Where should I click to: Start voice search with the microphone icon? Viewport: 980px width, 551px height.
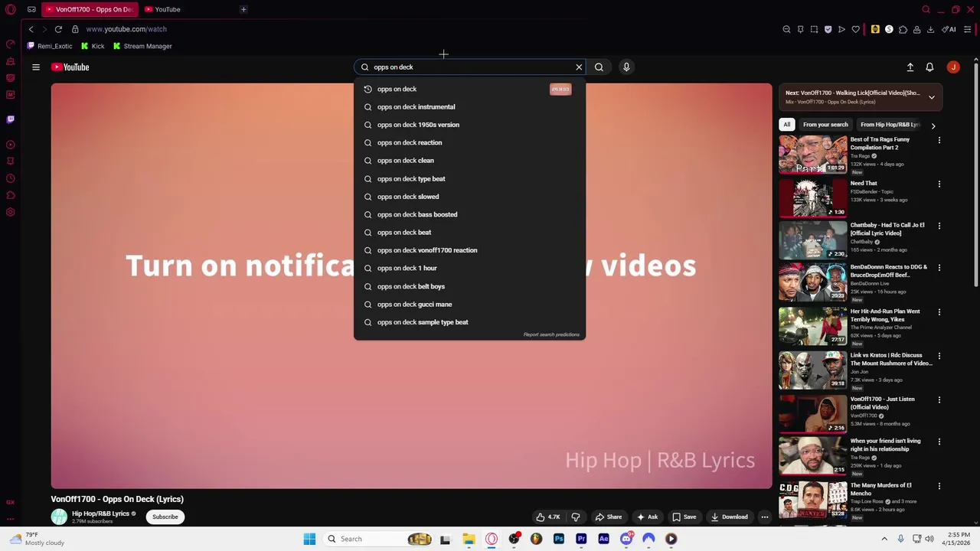click(x=626, y=67)
